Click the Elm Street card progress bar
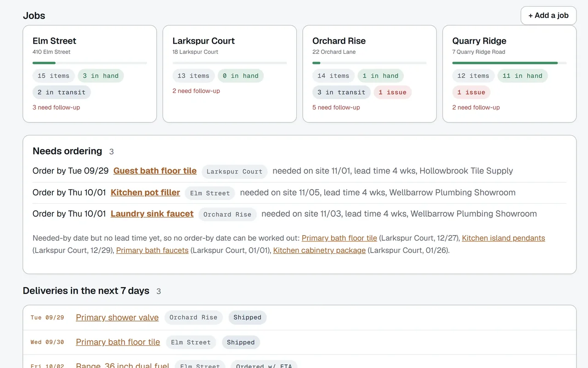The image size is (588, 368). pos(90,63)
